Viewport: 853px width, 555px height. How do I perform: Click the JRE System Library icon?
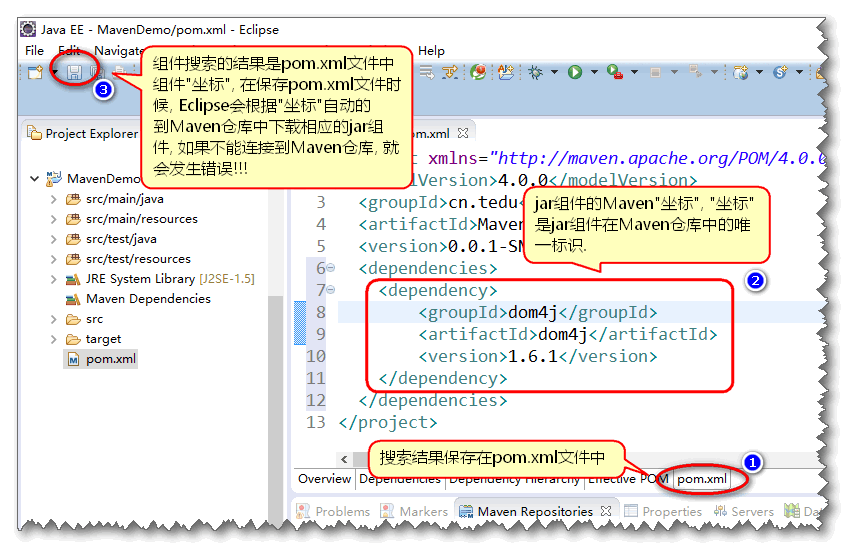tap(73, 280)
